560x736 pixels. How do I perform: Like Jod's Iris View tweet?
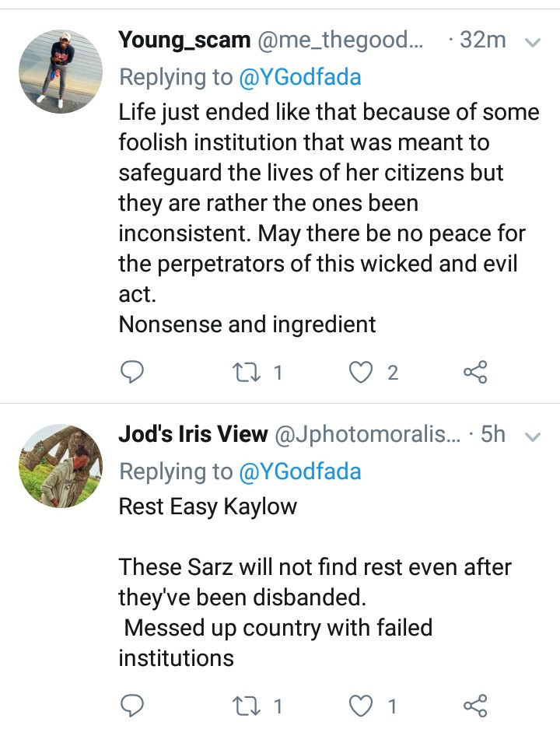click(x=360, y=706)
